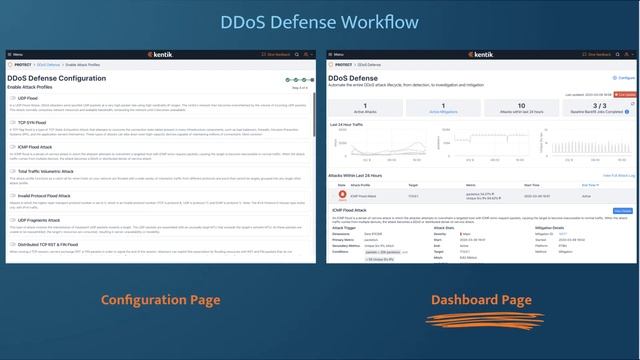Click the blue View Details button
The height and width of the screenshot is (360, 640).
(623, 211)
